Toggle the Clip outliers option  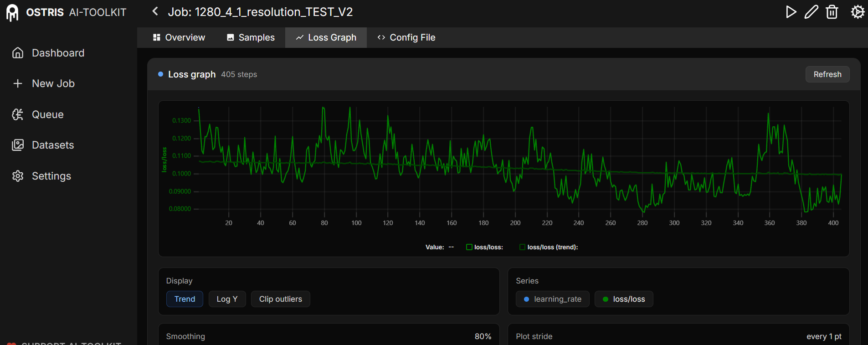coord(280,299)
